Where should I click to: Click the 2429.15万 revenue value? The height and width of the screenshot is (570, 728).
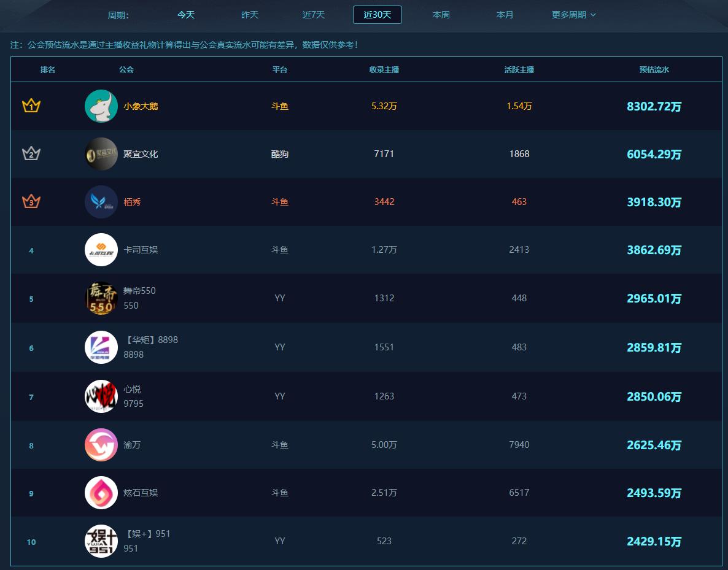click(x=654, y=542)
